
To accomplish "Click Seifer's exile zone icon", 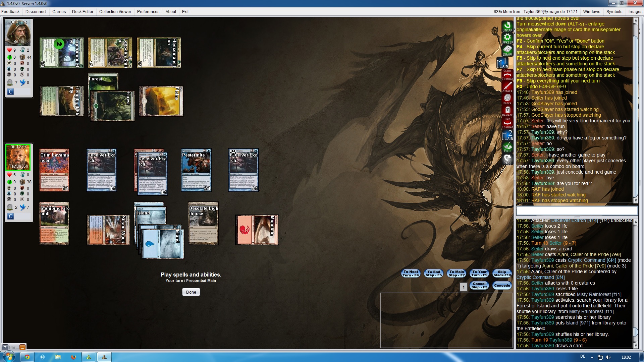I will 22,82.
